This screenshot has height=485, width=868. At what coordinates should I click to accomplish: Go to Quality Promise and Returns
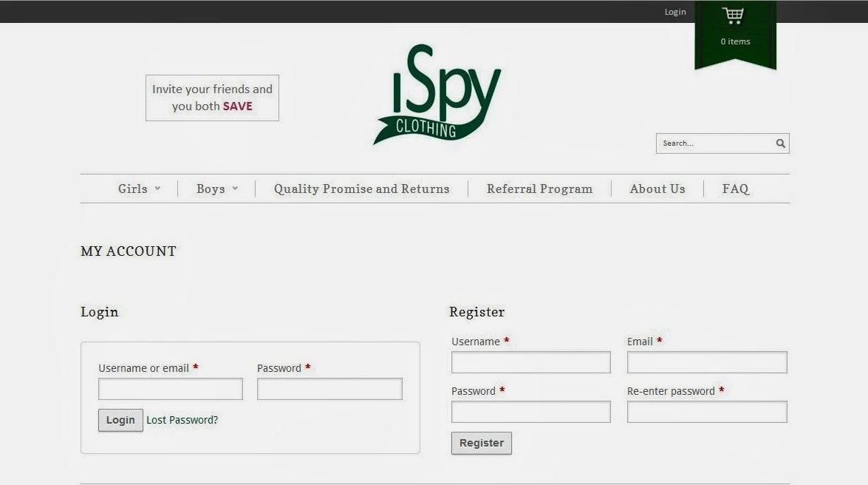point(361,189)
